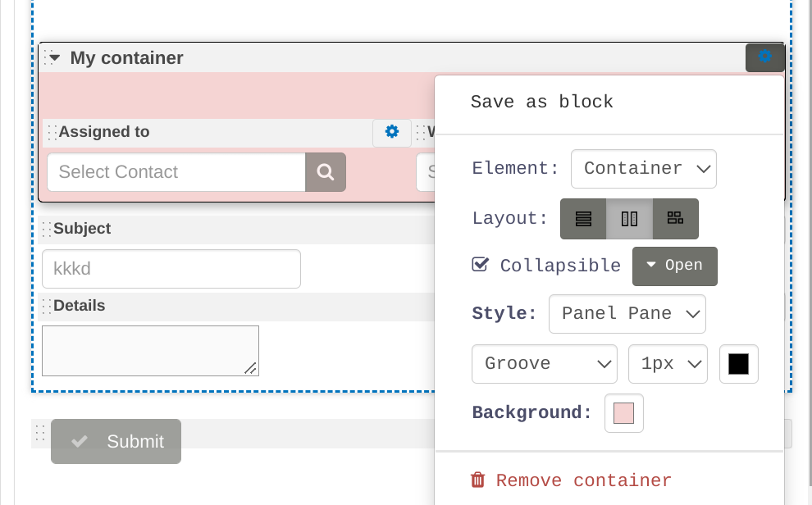Click Remove container option
Viewport: 812px width, 505px height.
click(571, 480)
